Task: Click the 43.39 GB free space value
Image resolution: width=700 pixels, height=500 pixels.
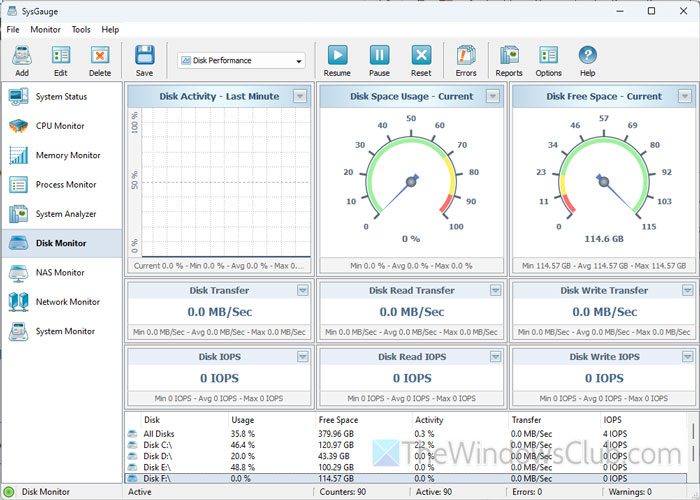Action: [x=334, y=456]
